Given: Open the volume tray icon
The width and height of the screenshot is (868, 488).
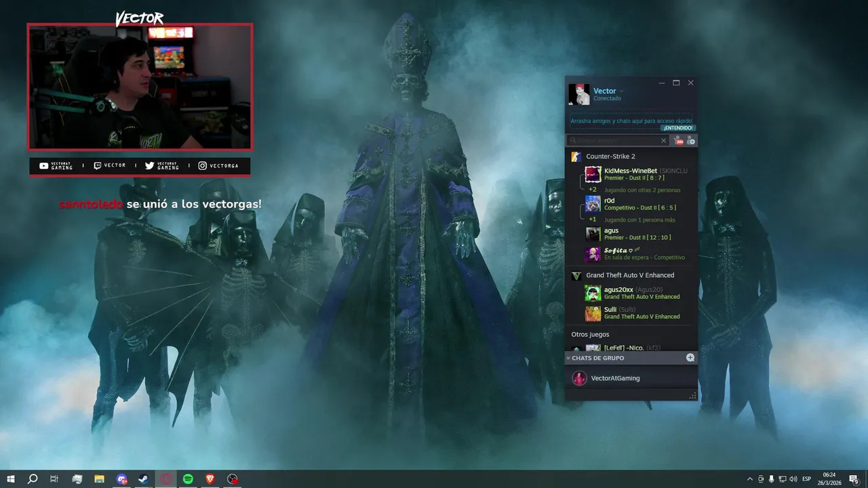Looking at the screenshot, I should (793, 479).
